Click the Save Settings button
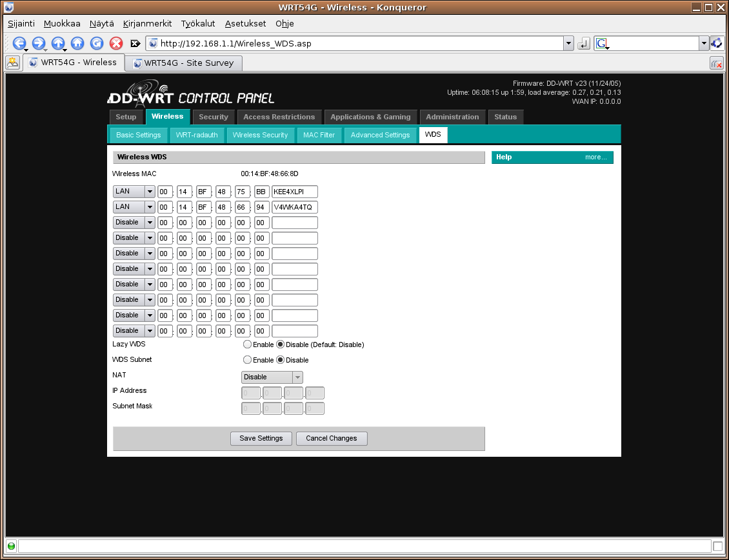 [261, 439]
